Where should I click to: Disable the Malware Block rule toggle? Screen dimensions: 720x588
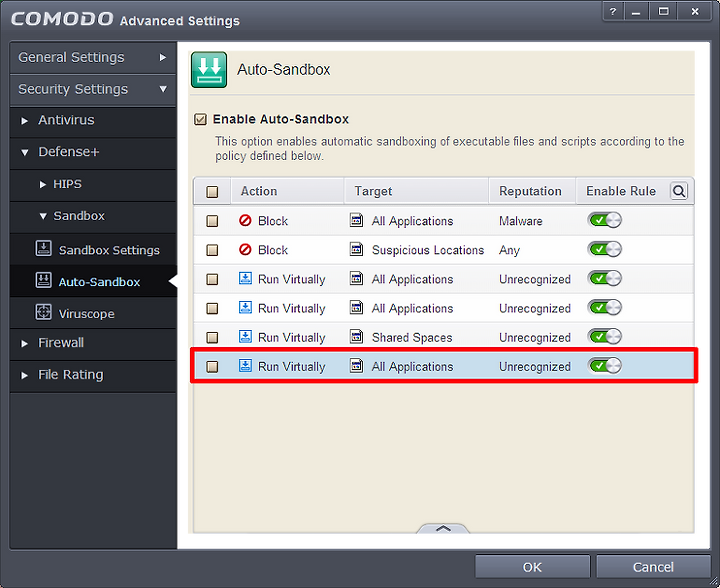(604, 220)
